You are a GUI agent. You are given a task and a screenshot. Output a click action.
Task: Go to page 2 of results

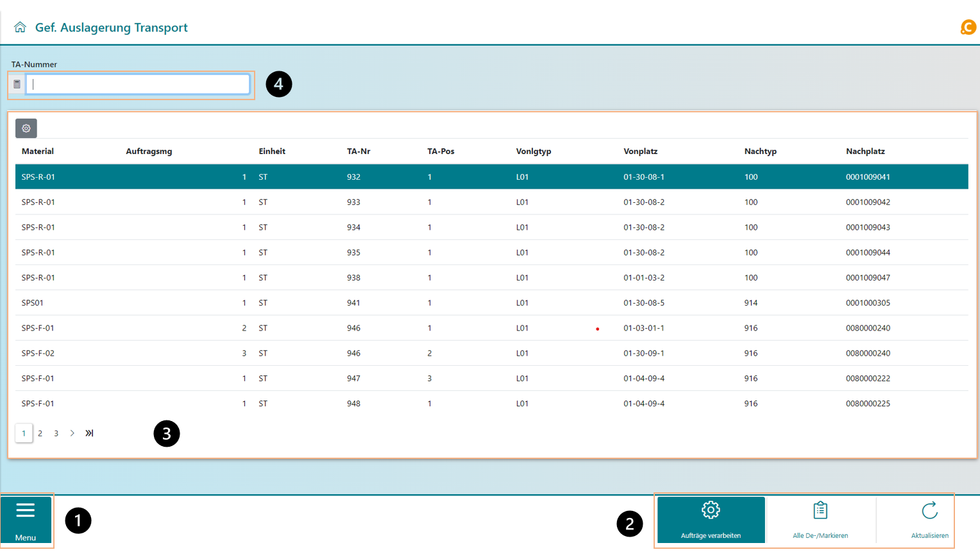coord(40,433)
